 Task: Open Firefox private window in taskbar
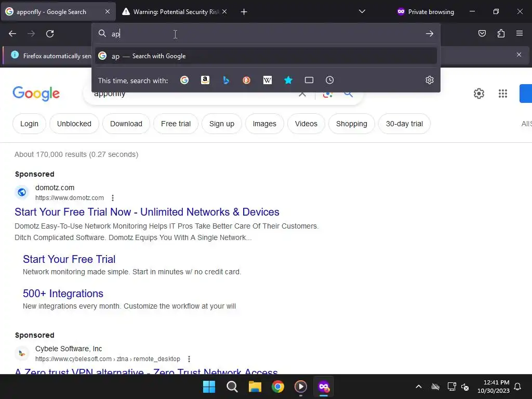[x=324, y=387]
